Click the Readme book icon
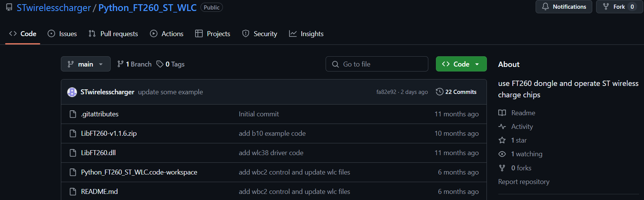Screen dimensions: 644x200 (502, 113)
